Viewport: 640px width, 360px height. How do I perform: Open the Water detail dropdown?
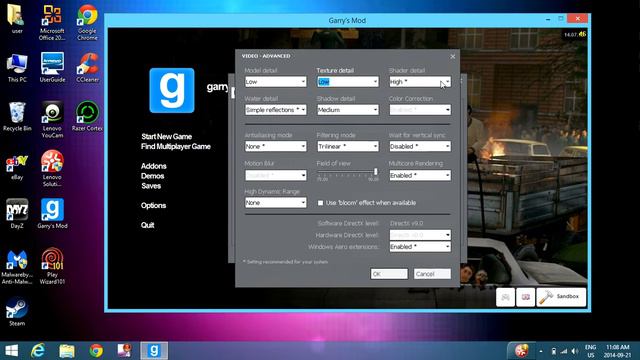click(x=276, y=110)
